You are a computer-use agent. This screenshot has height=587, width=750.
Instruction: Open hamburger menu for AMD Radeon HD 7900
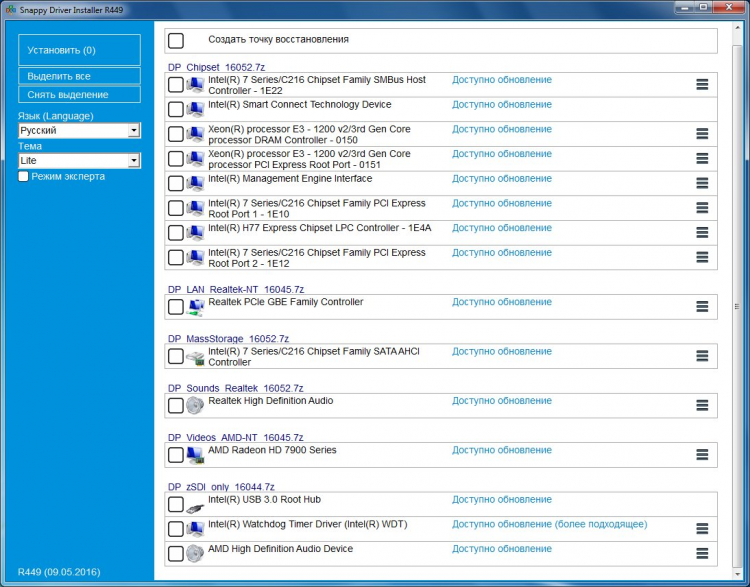click(x=702, y=455)
